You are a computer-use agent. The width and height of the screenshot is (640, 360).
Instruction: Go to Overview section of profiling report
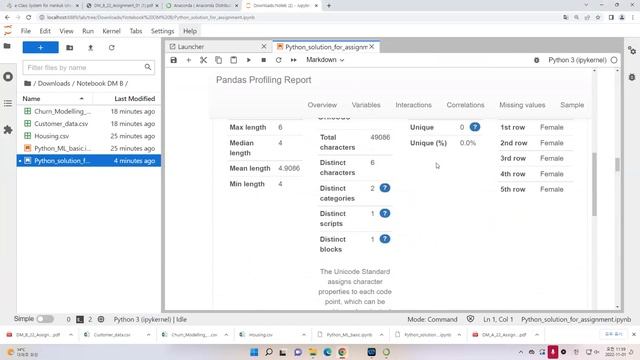coord(322,105)
